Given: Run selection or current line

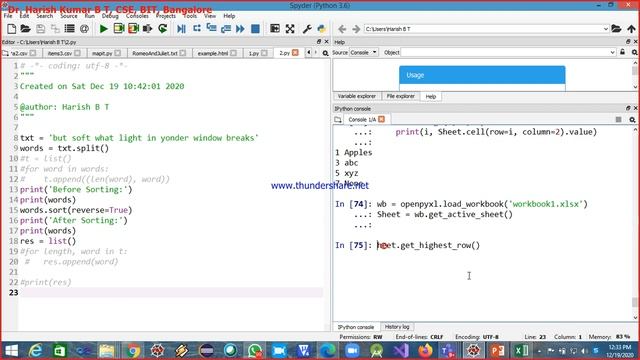Looking at the screenshot, I should click(x=147, y=29).
